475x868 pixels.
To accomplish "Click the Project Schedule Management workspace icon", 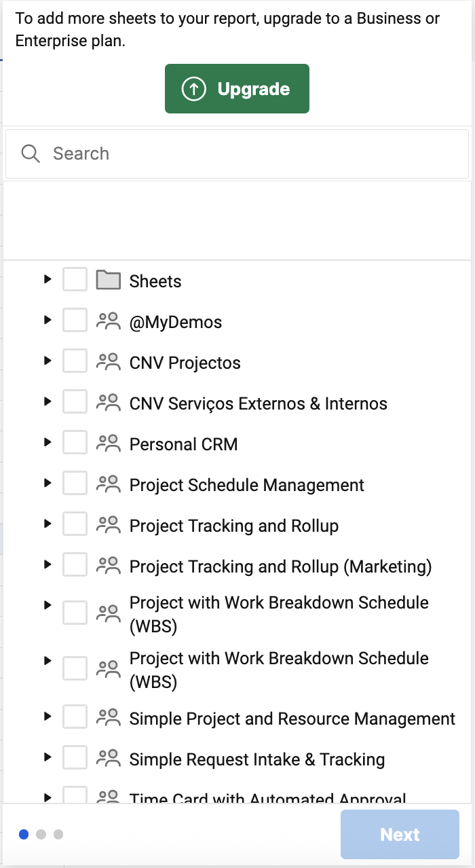I will [x=108, y=484].
